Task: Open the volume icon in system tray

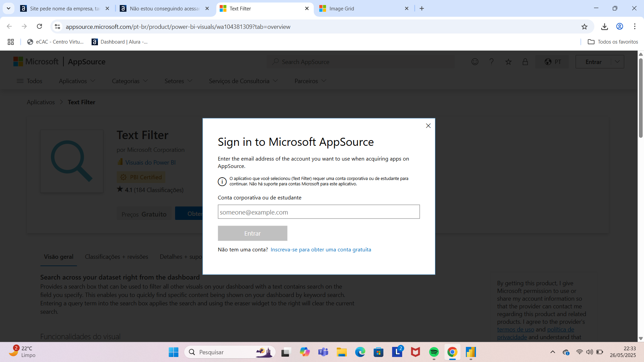Action: pos(589,352)
